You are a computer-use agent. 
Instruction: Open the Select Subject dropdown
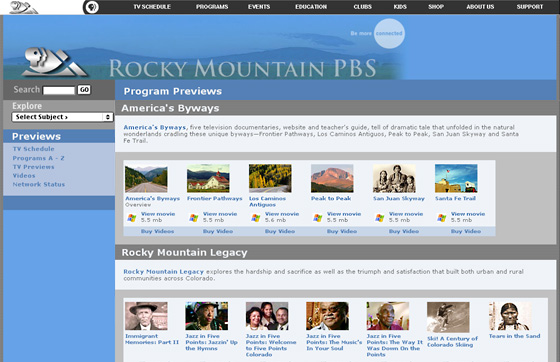point(62,117)
